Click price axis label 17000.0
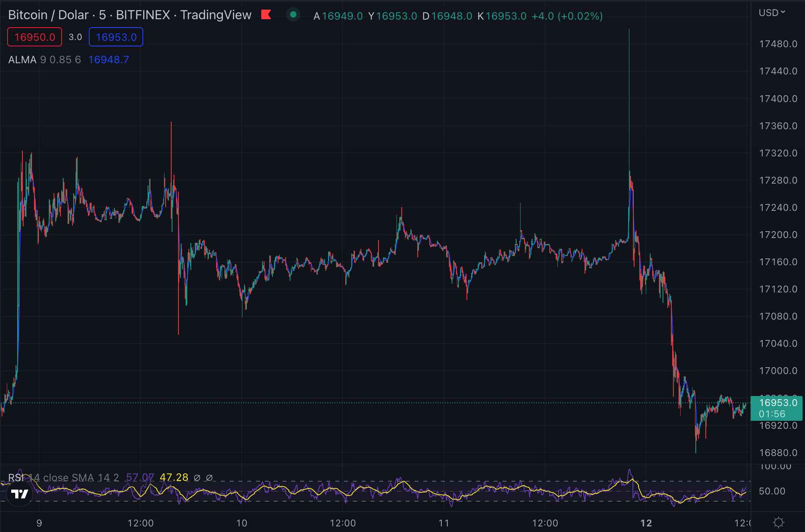Screen dimensions: 805x532 tap(778, 370)
